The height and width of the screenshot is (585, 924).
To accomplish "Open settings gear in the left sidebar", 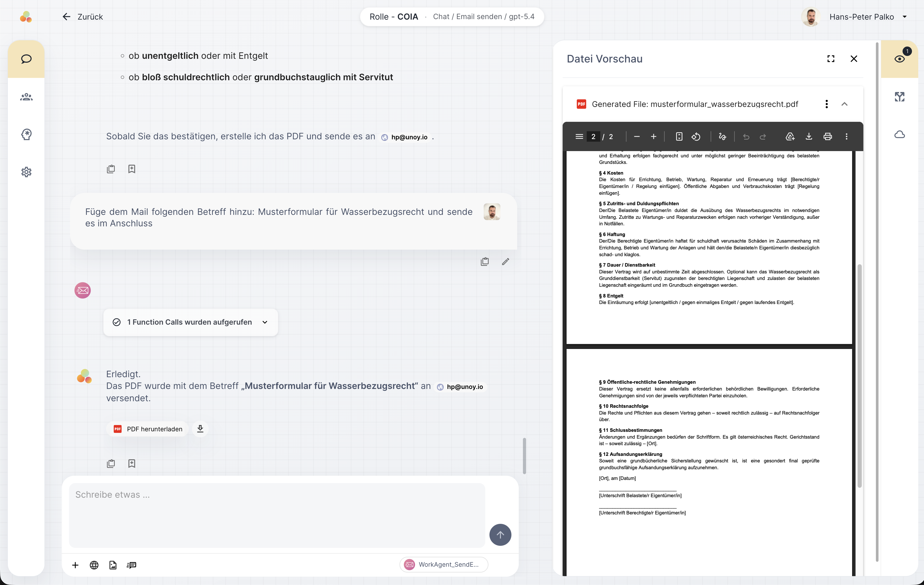I will coord(26,172).
